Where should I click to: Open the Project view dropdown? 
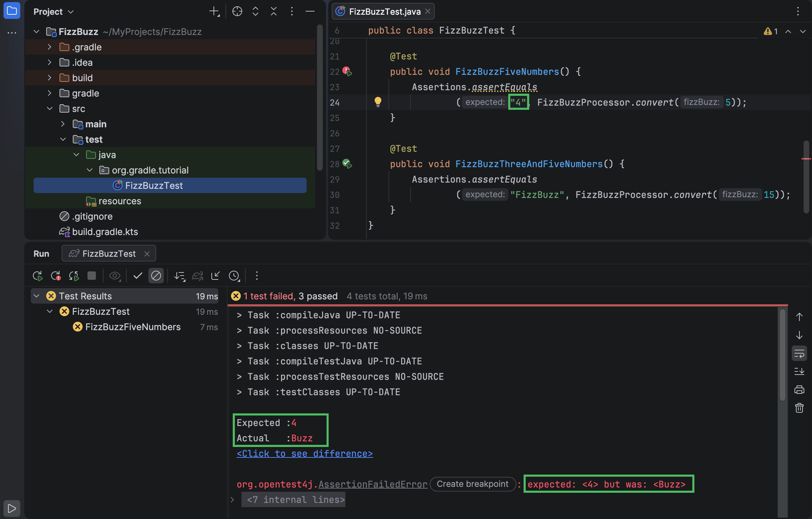point(54,12)
